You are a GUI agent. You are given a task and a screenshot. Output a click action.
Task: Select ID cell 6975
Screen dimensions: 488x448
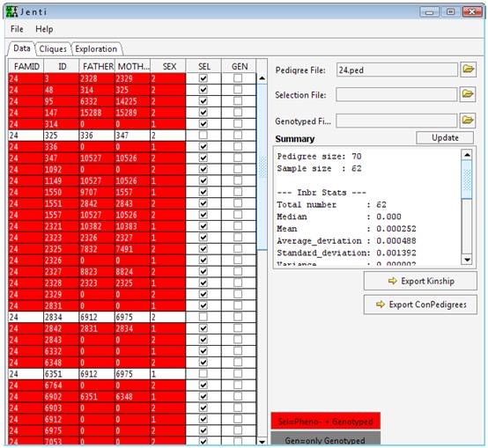62,430
